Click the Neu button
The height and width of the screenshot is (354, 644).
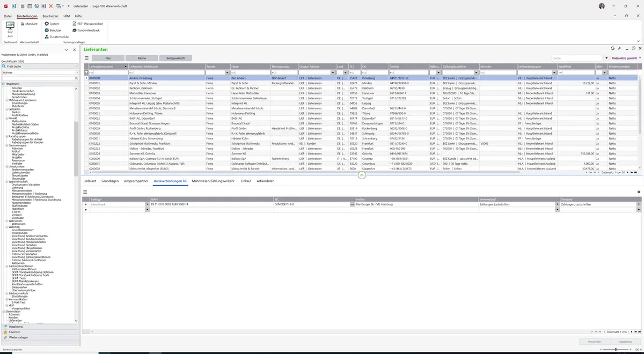108,58
